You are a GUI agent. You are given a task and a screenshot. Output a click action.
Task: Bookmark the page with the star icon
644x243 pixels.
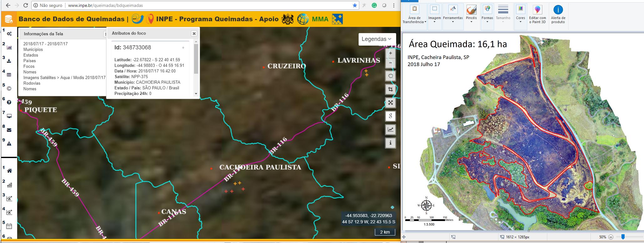(355, 5)
